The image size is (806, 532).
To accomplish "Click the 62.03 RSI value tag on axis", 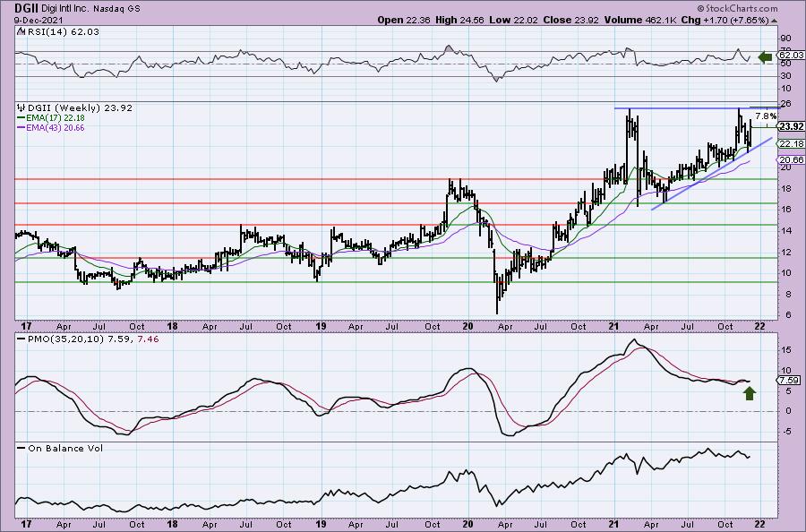I will tap(791, 55).
